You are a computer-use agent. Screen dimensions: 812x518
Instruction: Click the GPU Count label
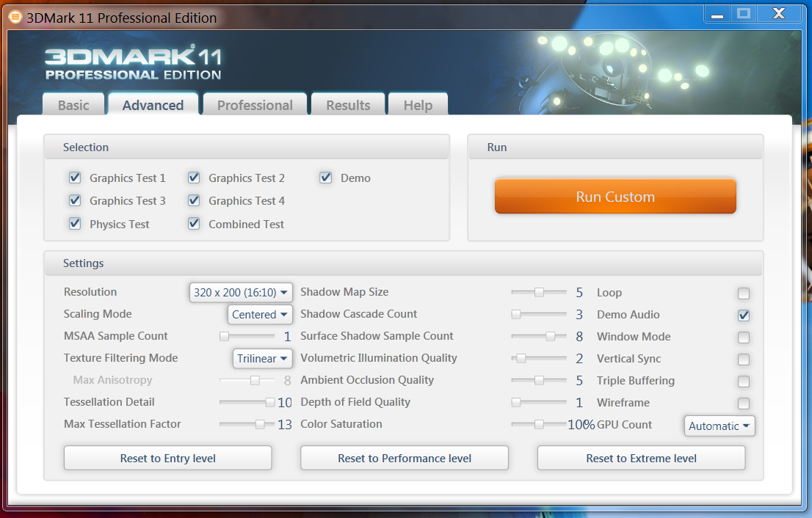coord(625,424)
